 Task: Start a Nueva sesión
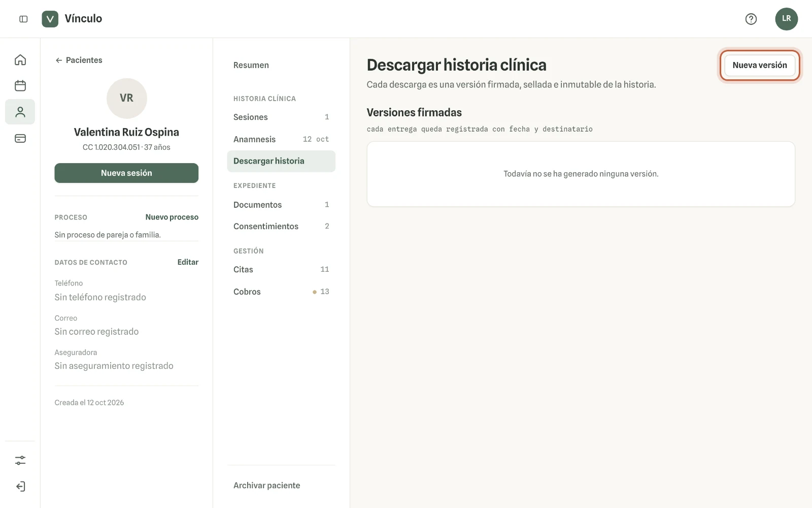[x=126, y=173]
